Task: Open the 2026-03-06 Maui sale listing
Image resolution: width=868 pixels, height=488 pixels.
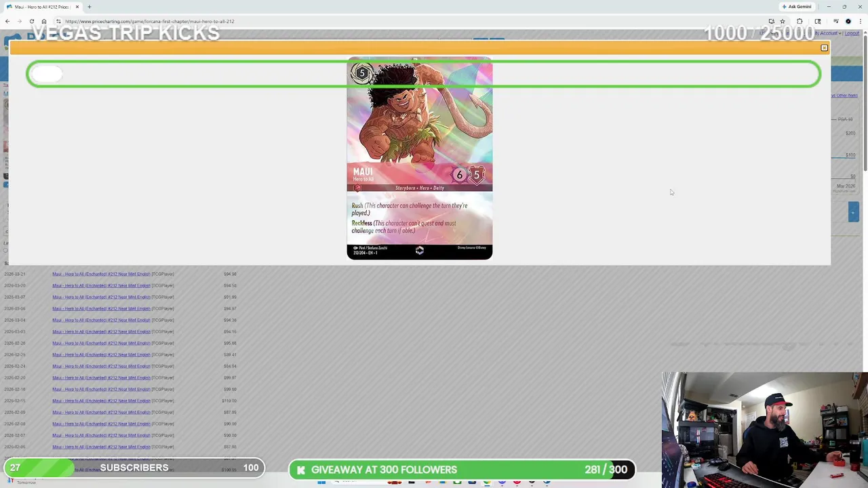Action: [101, 308]
